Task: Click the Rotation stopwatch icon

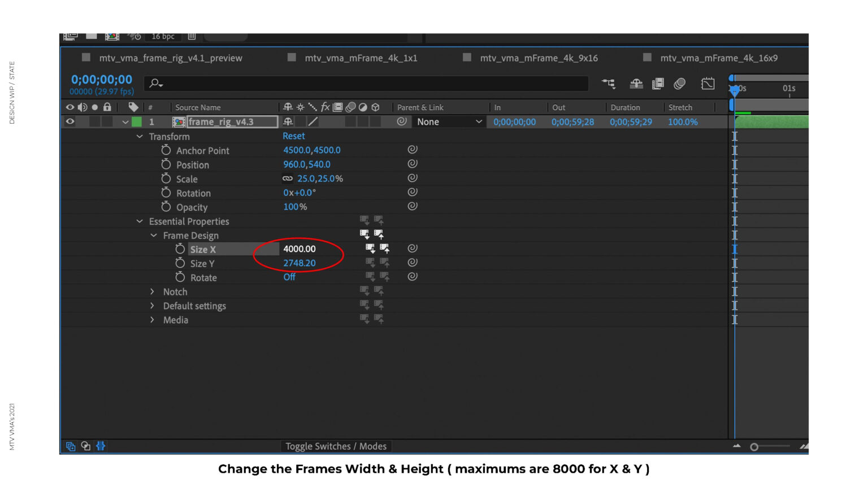Action: [166, 192]
